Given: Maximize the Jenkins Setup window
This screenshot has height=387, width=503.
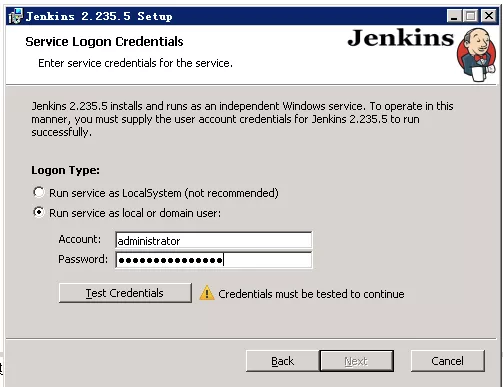Looking at the screenshot, I should pyautogui.click(x=471, y=16).
